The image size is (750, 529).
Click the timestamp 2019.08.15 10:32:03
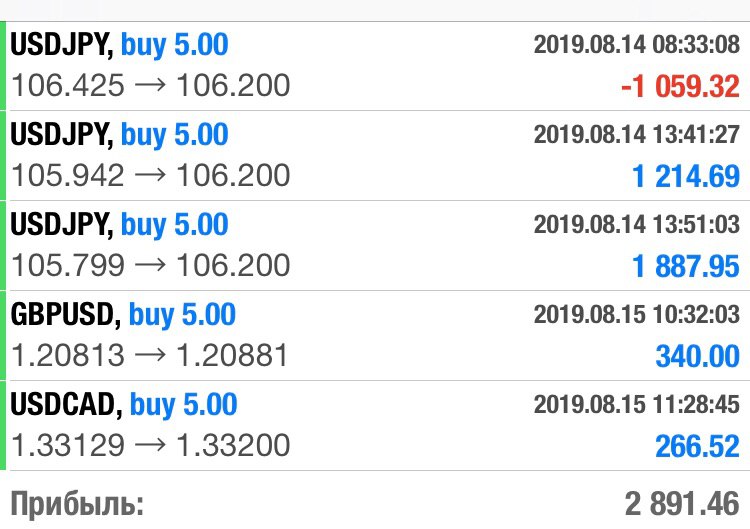[637, 314]
